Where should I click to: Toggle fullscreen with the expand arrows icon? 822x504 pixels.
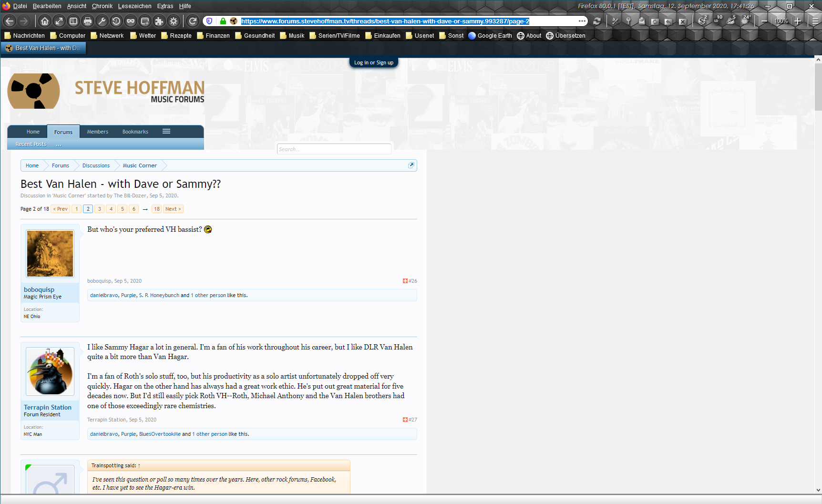59,21
